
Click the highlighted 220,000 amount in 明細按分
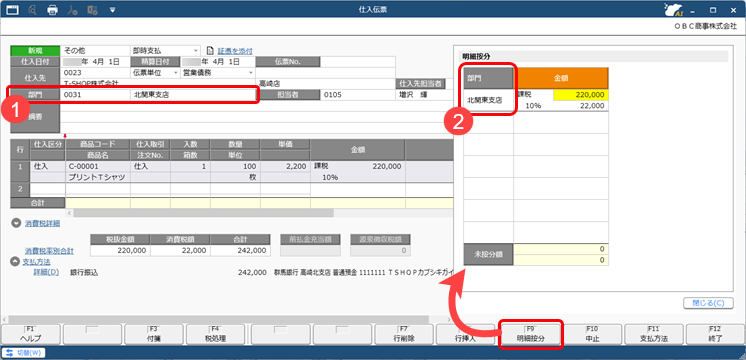coord(581,95)
